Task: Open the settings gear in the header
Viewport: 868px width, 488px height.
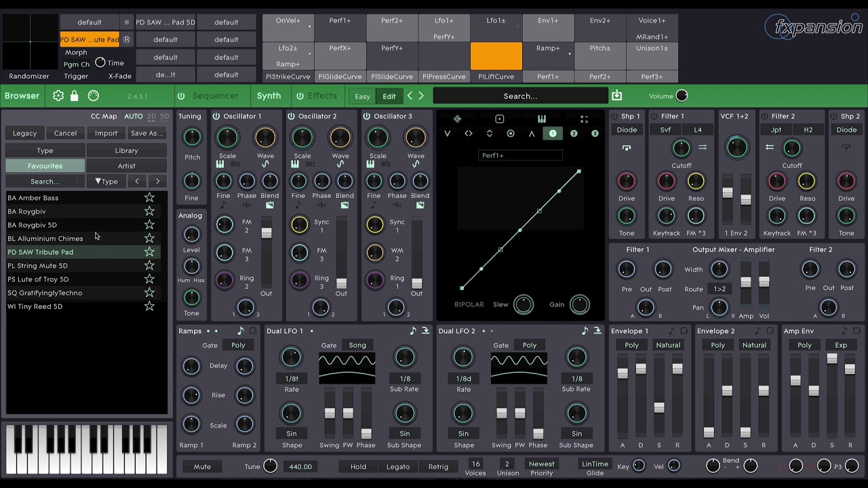Action: point(58,96)
